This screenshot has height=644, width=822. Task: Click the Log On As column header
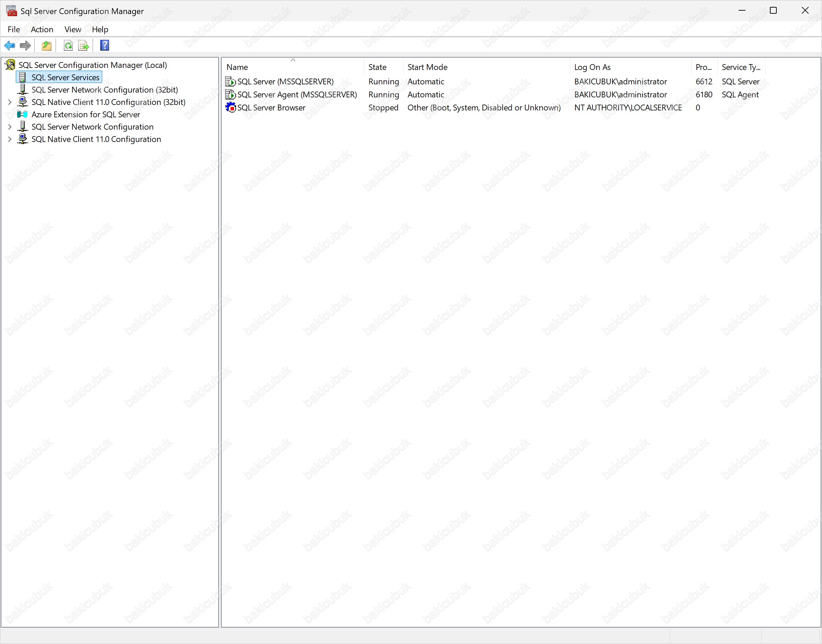click(x=592, y=67)
